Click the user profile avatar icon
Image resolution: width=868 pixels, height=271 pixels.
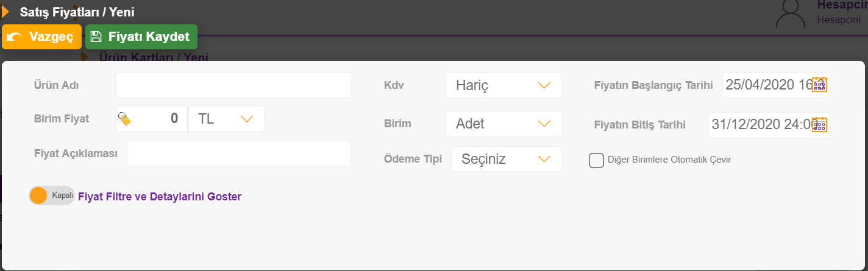[x=792, y=13]
